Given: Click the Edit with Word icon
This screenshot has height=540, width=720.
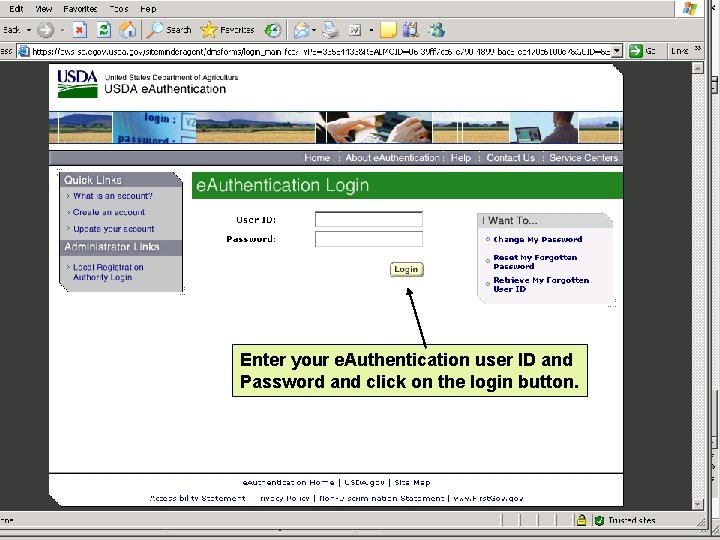Looking at the screenshot, I should click(355, 30).
